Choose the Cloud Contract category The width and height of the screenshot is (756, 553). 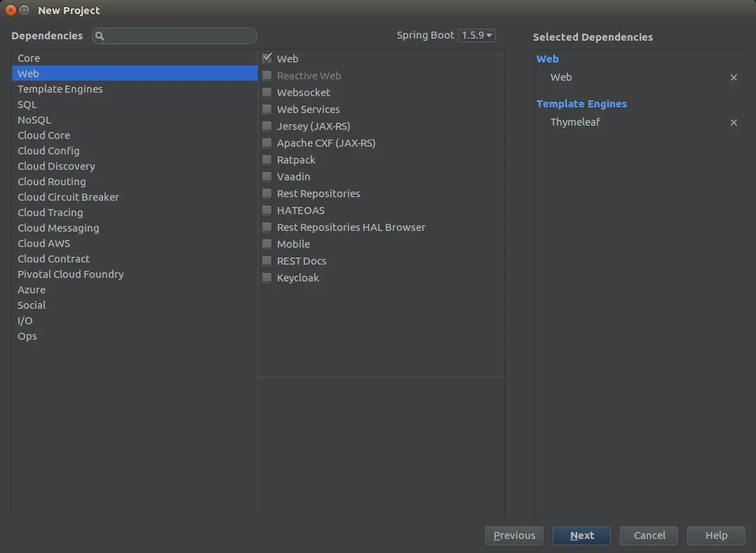[135, 259]
